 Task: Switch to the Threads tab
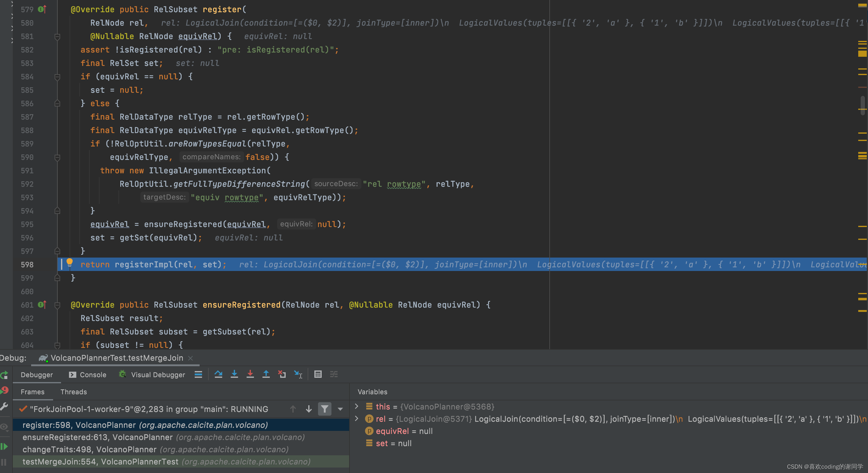(x=74, y=392)
